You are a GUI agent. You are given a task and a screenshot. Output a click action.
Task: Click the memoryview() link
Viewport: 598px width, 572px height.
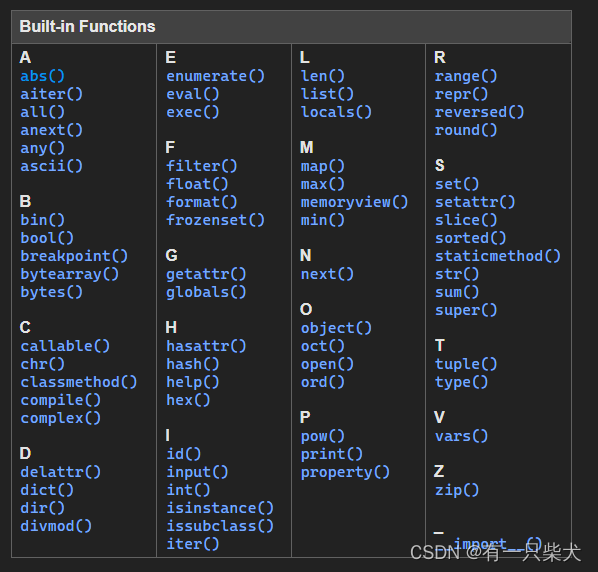point(354,202)
